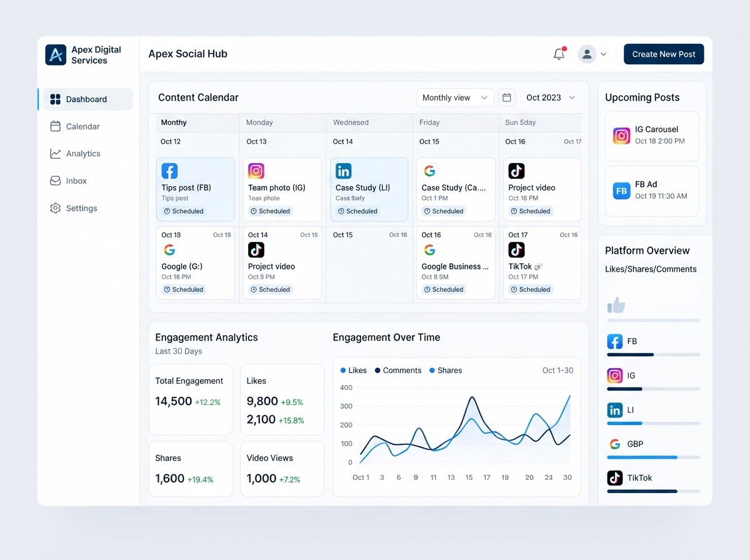Viewport: 750px width, 560px height.
Task: Click Google icon on Google Business card
Action: 429,250
